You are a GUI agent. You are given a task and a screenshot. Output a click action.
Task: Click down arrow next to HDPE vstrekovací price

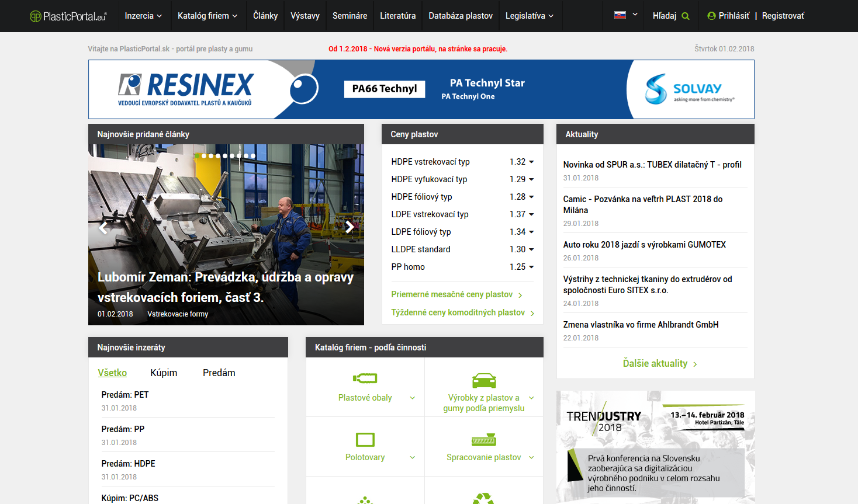click(531, 162)
